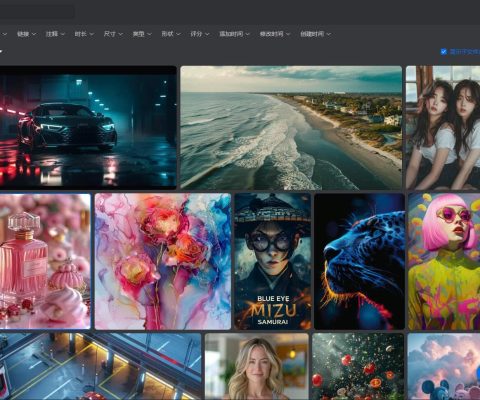This screenshot has height=400, width=480.
Task: Select the Blue Eye Mizu Samurai poster
Action: pyautogui.click(x=273, y=261)
